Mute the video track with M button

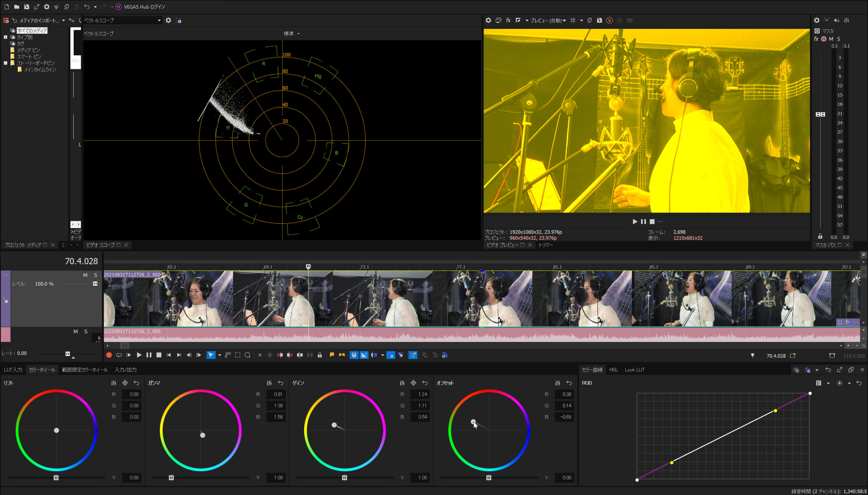coord(85,275)
